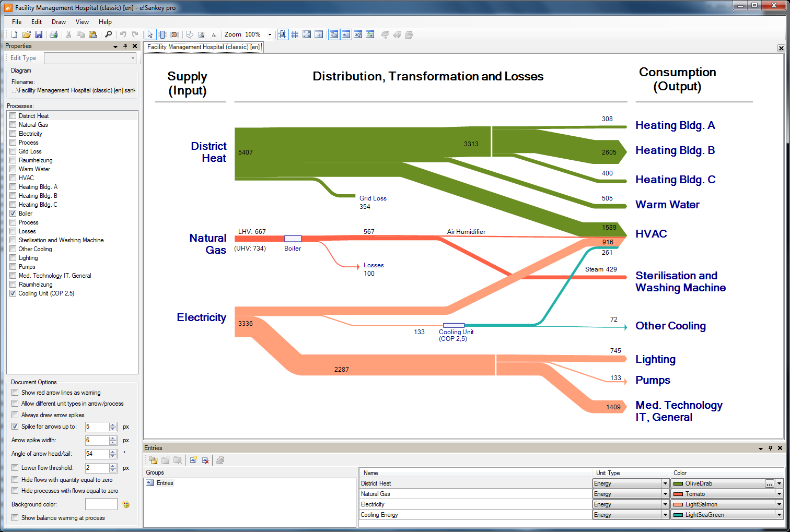Click the add text label tool icon
Viewport: 790px width, 532px height.
[214, 35]
